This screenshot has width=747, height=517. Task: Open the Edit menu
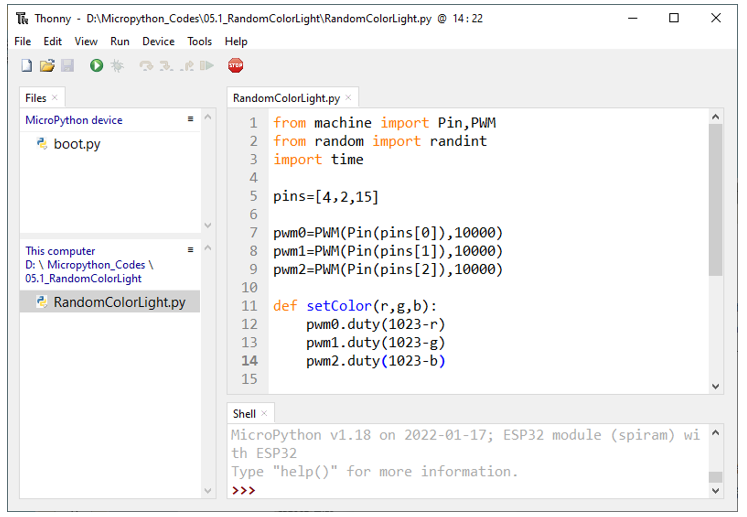52,41
